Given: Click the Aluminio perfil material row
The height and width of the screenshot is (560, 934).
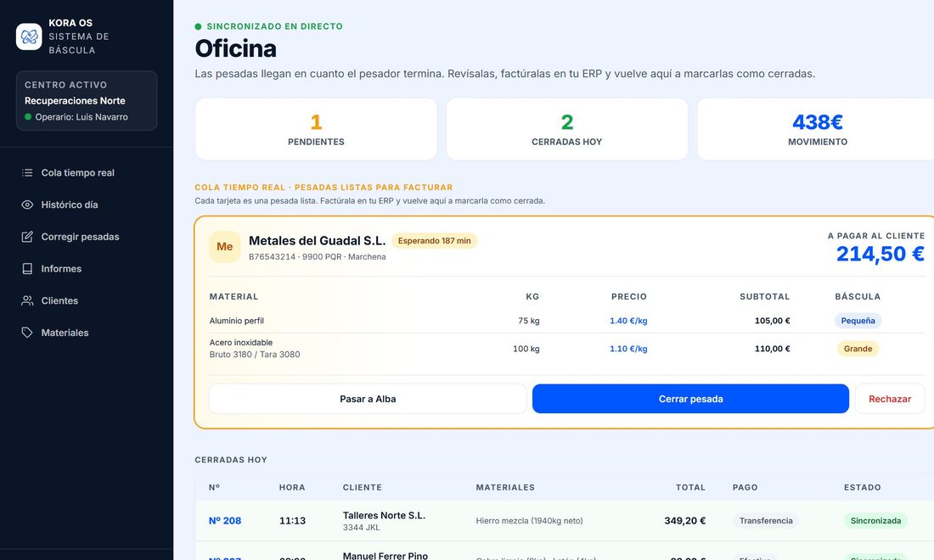Looking at the screenshot, I should click(x=565, y=321).
